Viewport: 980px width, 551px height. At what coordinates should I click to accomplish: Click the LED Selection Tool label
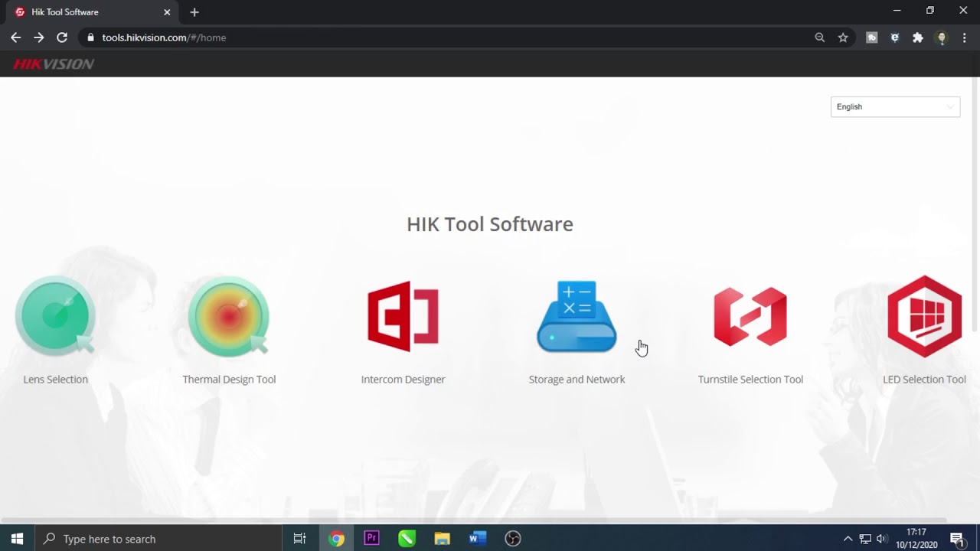click(924, 380)
